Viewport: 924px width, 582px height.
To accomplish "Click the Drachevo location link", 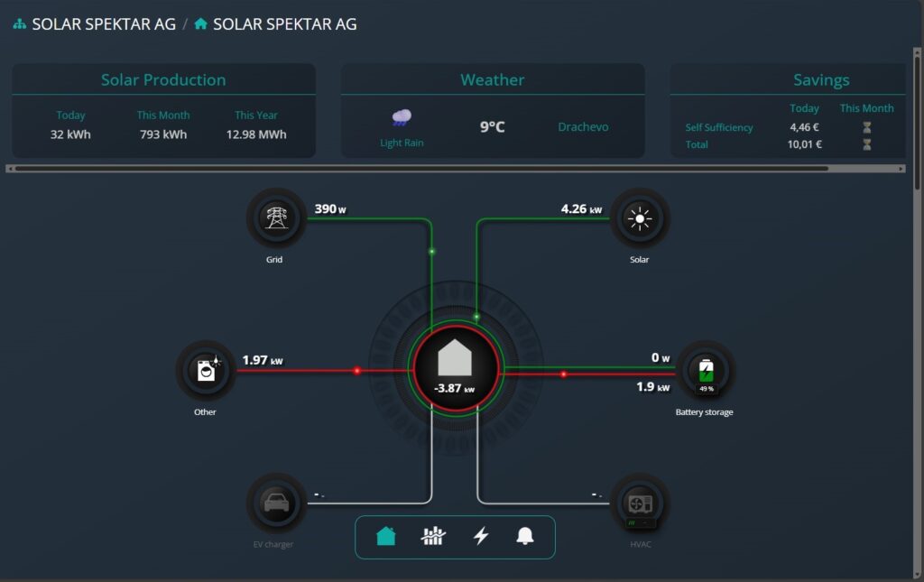I will [x=583, y=127].
